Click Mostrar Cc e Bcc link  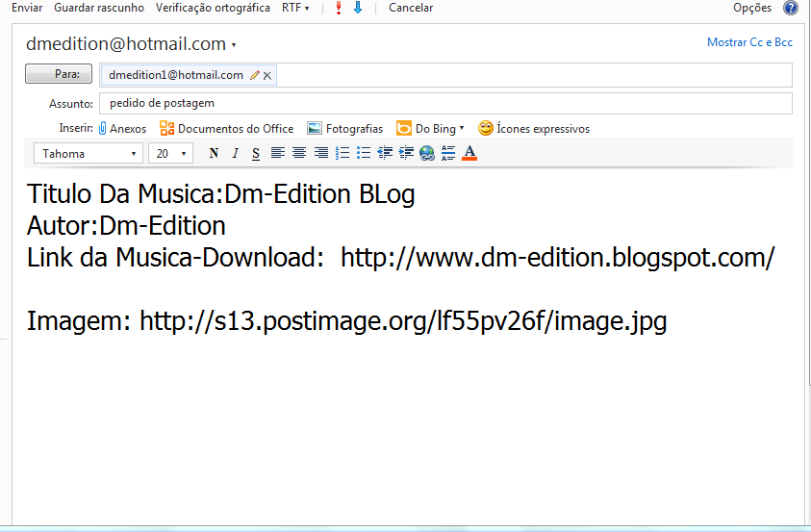click(x=749, y=42)
